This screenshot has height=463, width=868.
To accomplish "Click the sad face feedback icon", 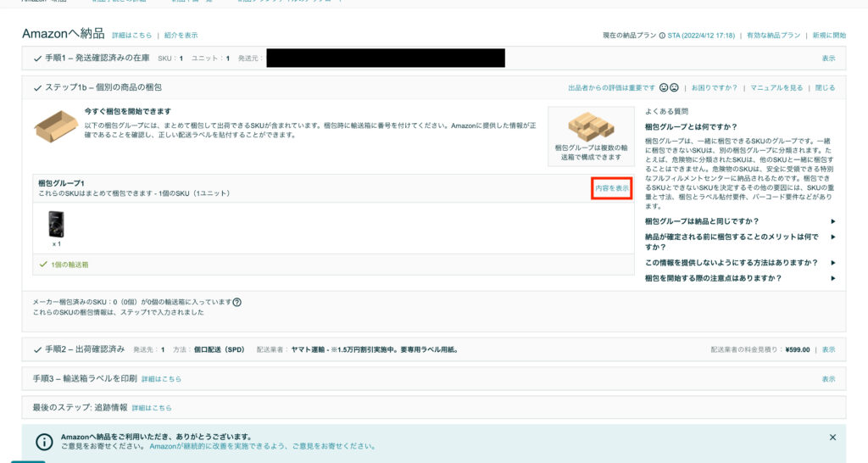I will [x=674, y=87].
